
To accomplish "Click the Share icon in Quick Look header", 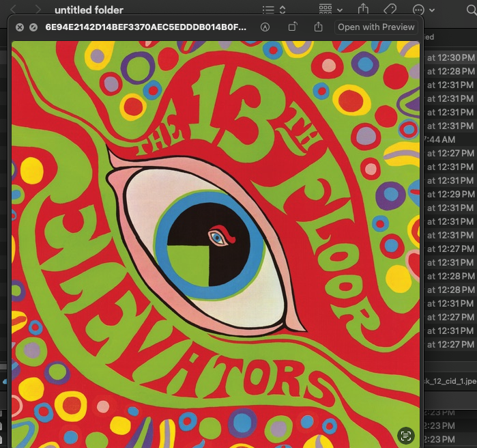I will point(318,27).
